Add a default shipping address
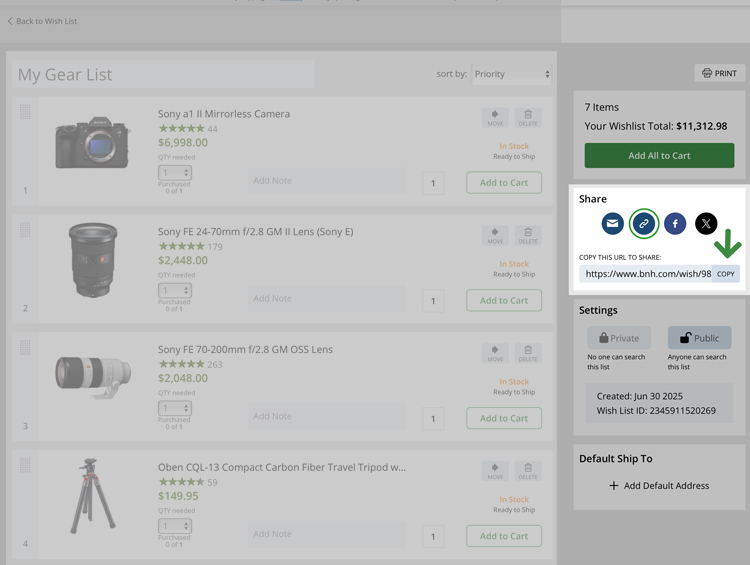 [659, 486]
